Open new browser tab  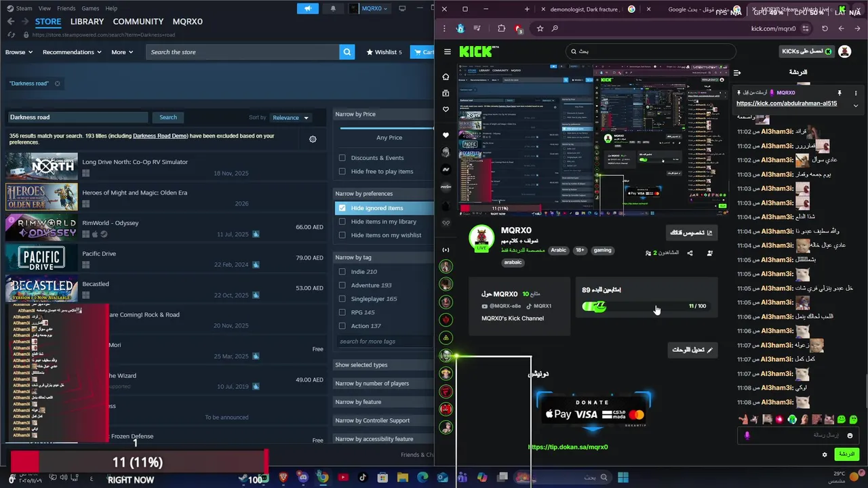pos(527,9)
